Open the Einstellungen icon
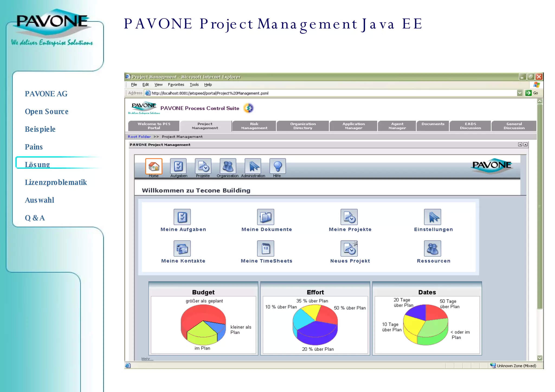 coord(433,217)
